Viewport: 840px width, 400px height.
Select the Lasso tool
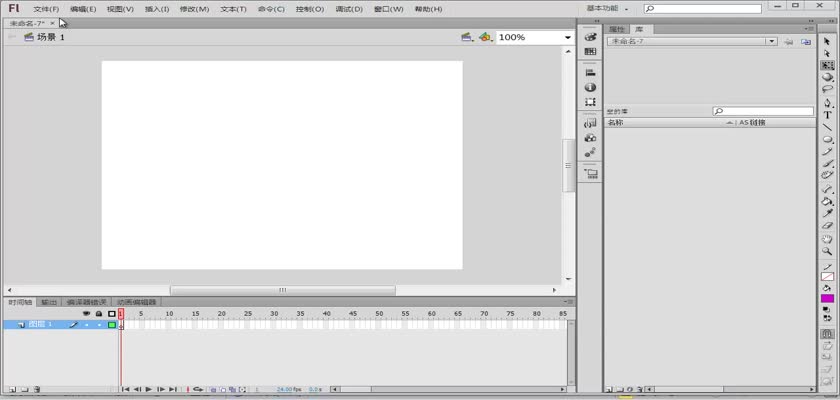pos(827,90)
